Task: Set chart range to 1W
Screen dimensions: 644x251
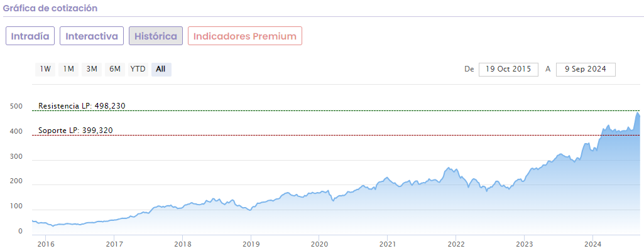Action: [45, 69]
